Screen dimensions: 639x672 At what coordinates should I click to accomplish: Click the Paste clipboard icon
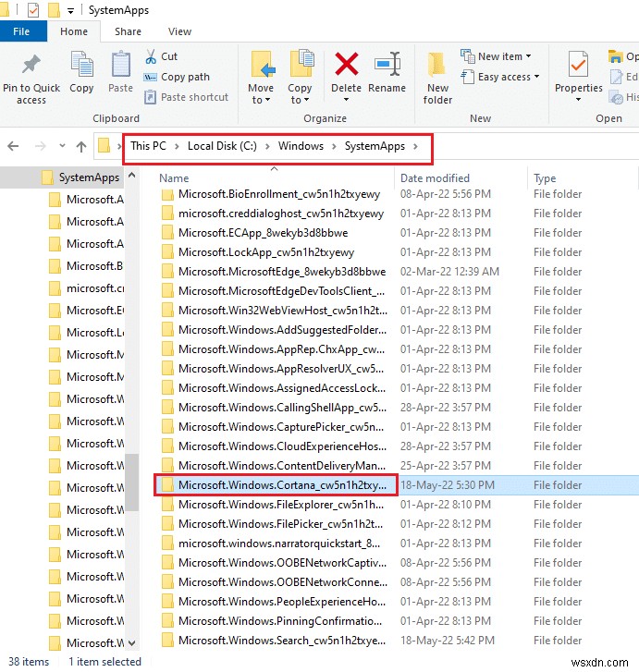pyautogui.click(x=120, y=66)
